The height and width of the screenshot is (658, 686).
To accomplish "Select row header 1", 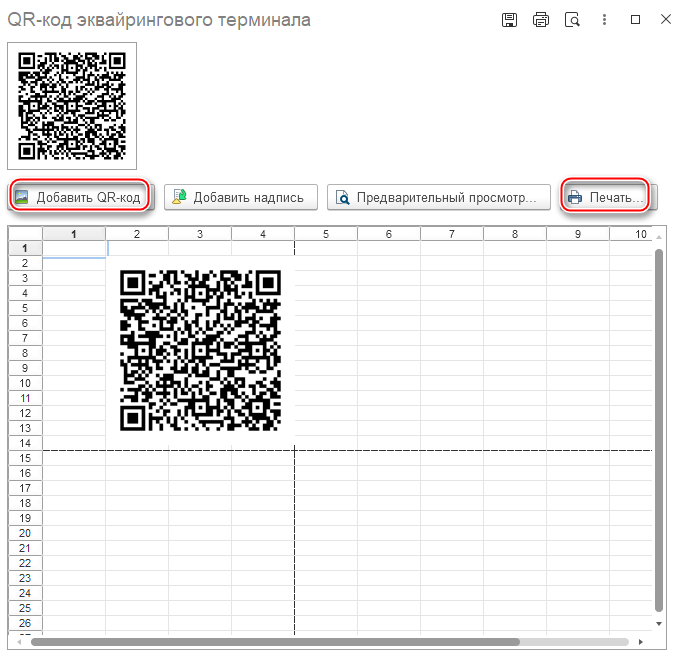I will 25,248.
